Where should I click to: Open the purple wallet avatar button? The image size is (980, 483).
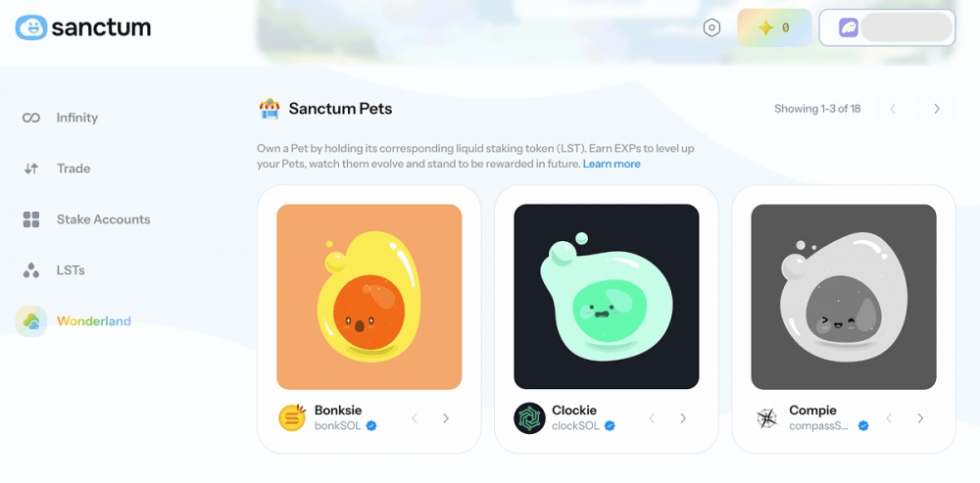(848, 27)
